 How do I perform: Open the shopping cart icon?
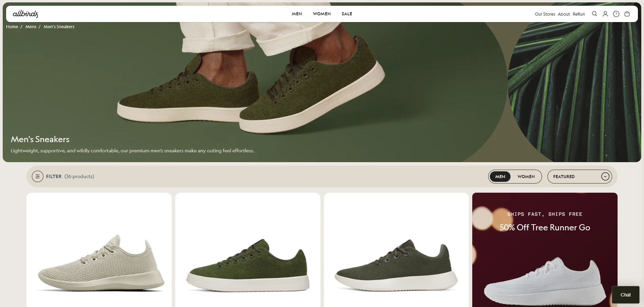(x=627, y=14)
